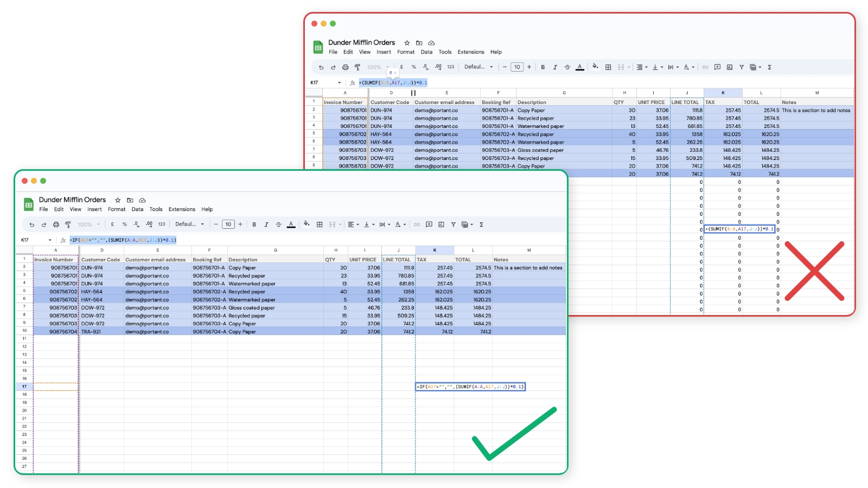Toggle italic formatting in the back window
Image resolution: width=868 pixels, height=488 pixels.
(x=555, y=67)
